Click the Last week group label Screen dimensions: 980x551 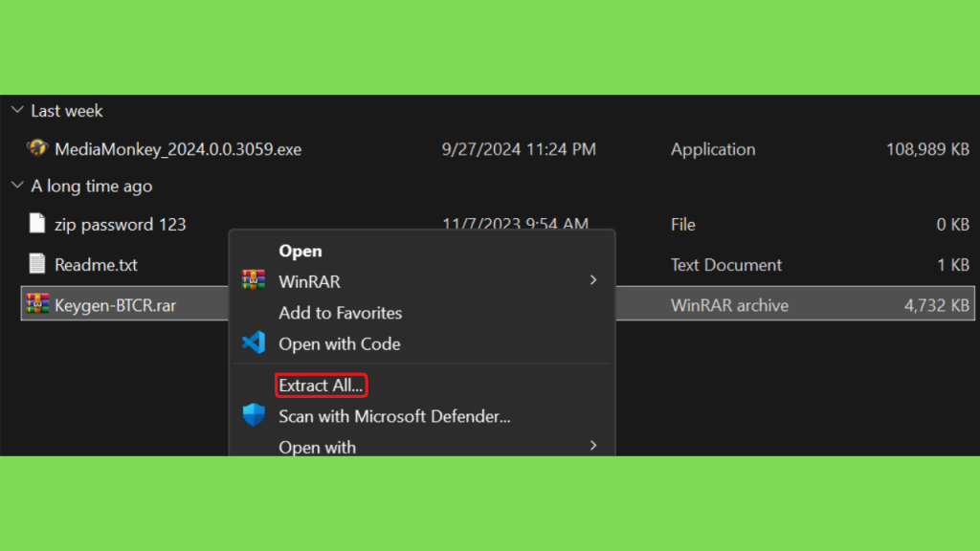pos(67,111)
